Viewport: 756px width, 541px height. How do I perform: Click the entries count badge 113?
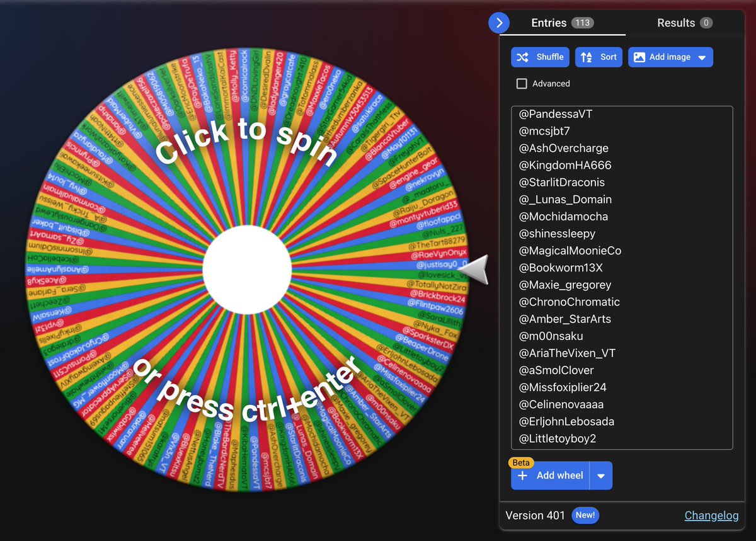point(582,23)
